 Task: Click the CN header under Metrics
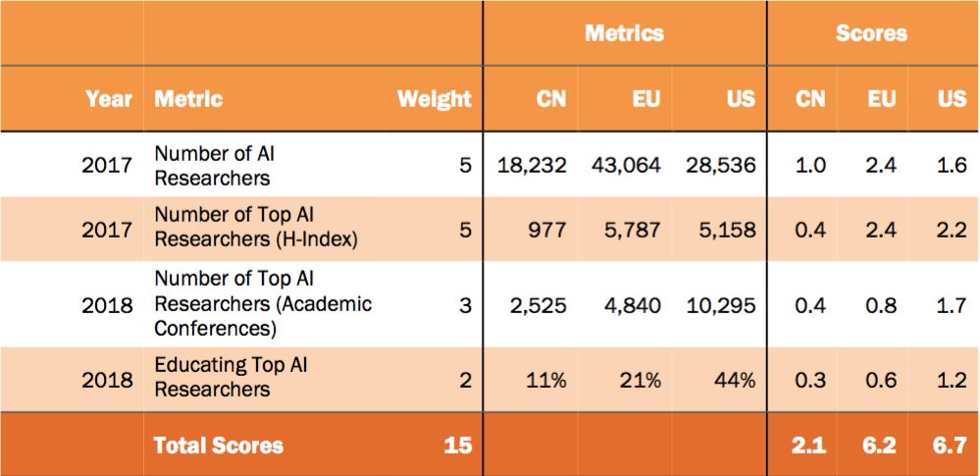coord(551,99)
